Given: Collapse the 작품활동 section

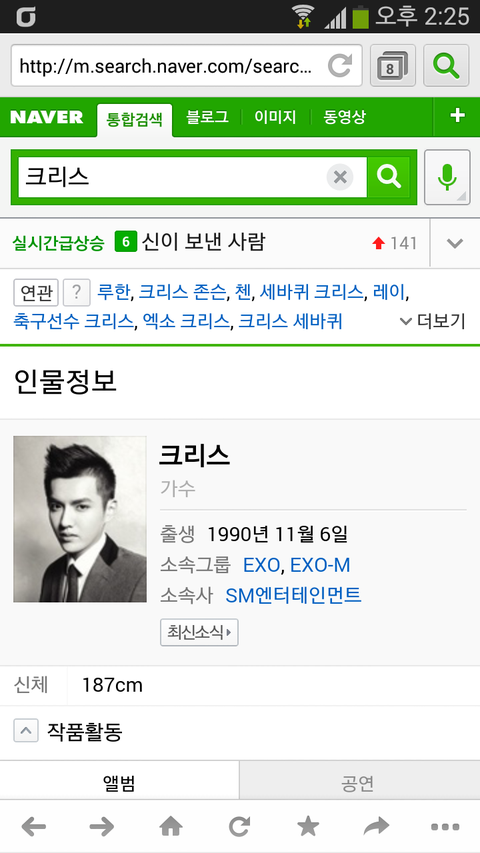Looking at the screenshot, I should 26,732.
